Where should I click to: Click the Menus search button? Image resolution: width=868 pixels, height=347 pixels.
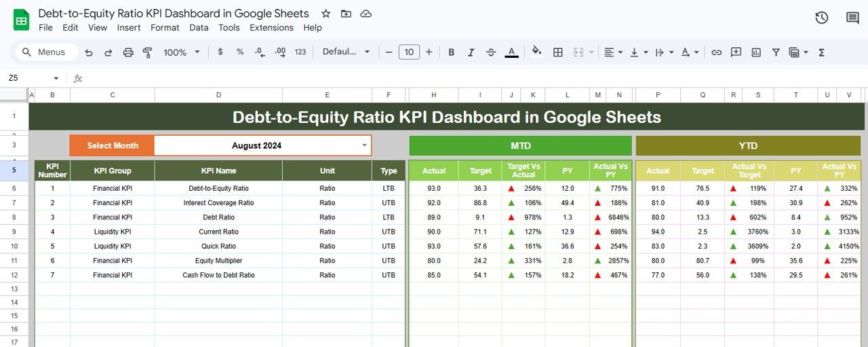point(45,52)
